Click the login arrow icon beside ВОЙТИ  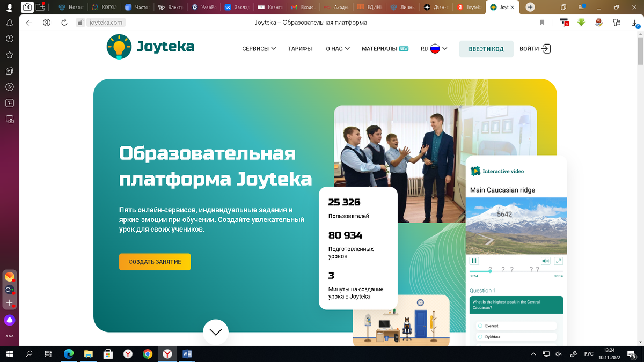[546, 49]
